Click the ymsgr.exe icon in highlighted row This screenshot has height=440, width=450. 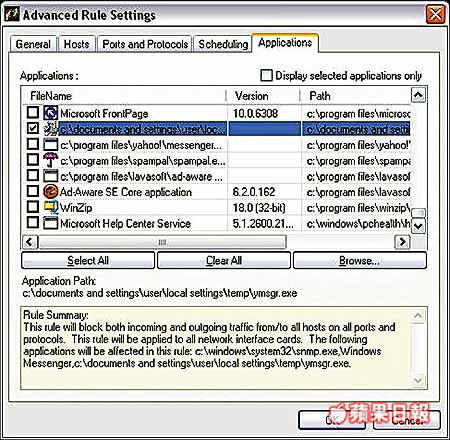(x=51, y=129)
